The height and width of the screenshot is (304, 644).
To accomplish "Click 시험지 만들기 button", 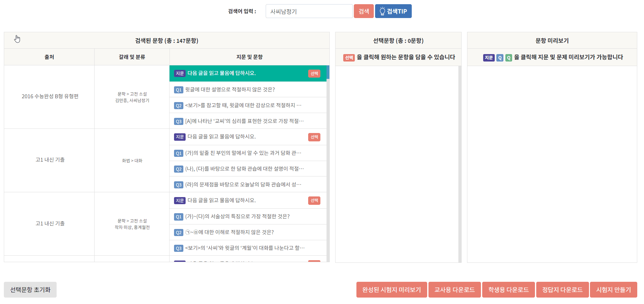I will pos(613,290).
